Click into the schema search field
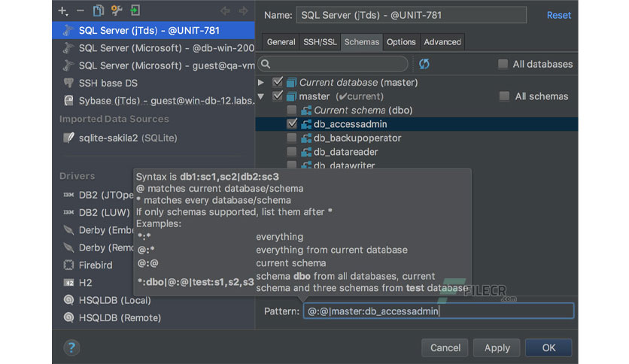This screenshot has height=364, width=629. pyautogui.click(x=333, y=64)
